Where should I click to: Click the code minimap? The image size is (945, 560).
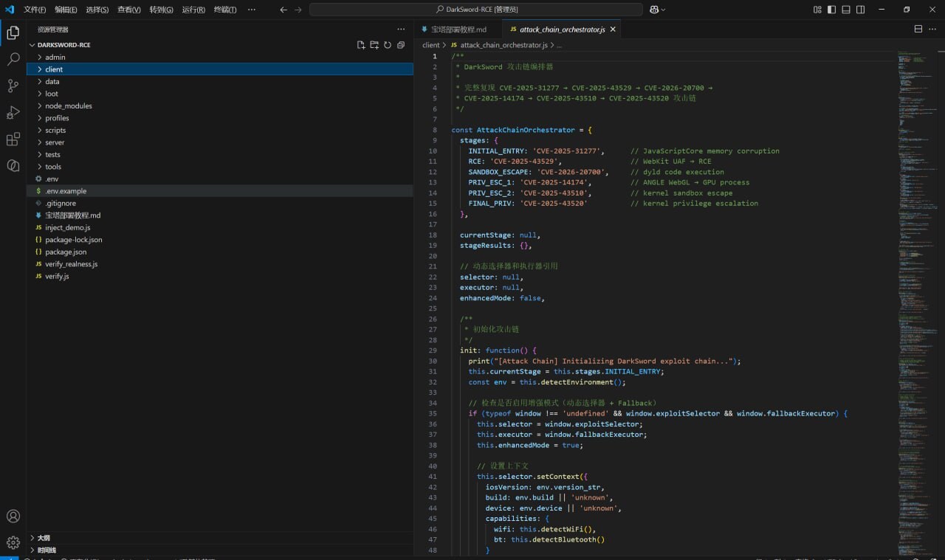point(917,303)
